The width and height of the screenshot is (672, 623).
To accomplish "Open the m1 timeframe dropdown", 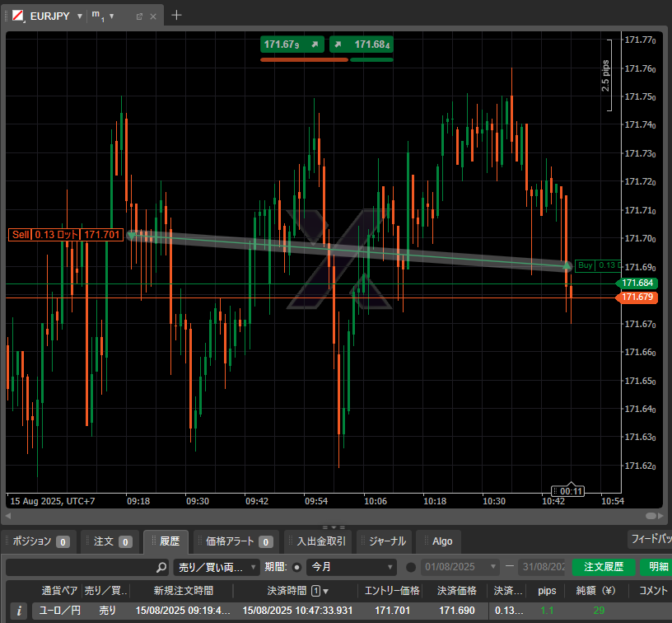I will [x=110, y=16].
